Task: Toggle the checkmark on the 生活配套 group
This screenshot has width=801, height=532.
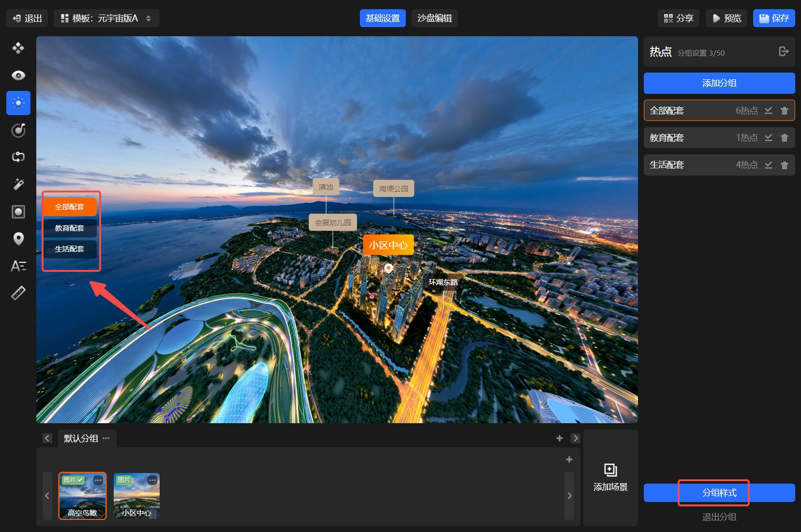Action: click(768, 165)
